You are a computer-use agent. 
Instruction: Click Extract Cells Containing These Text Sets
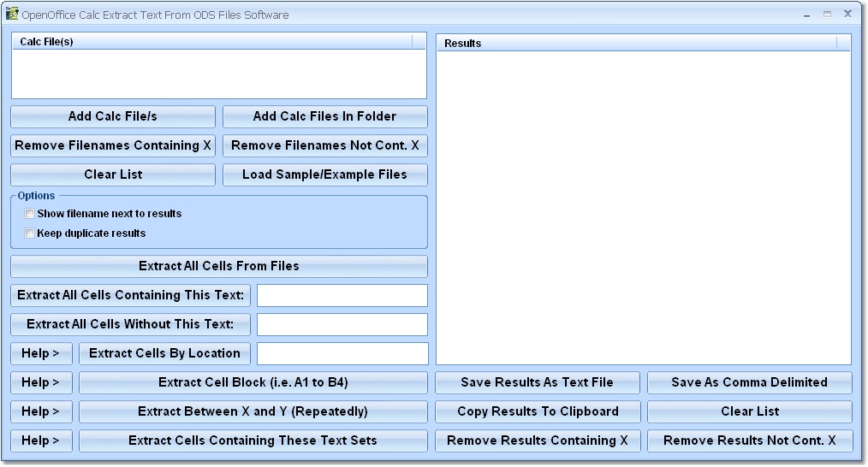click(253, 441)
